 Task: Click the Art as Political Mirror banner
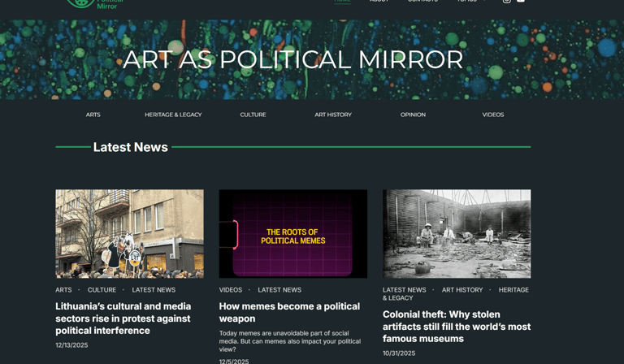click(312, 59)
